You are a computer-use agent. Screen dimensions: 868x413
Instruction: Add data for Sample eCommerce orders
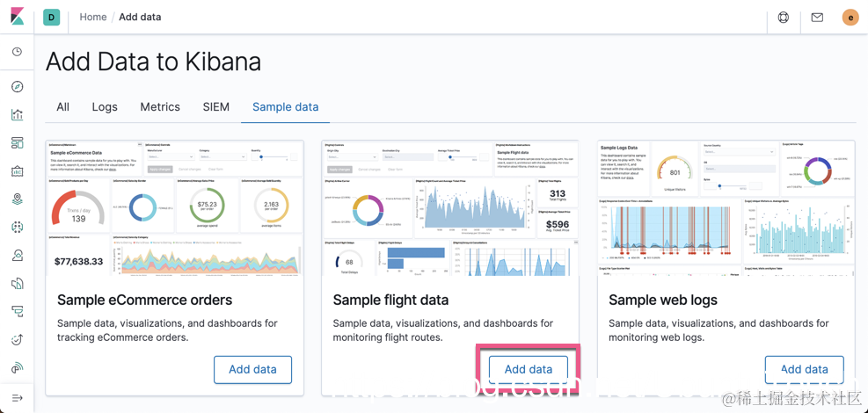coord(253,369)
